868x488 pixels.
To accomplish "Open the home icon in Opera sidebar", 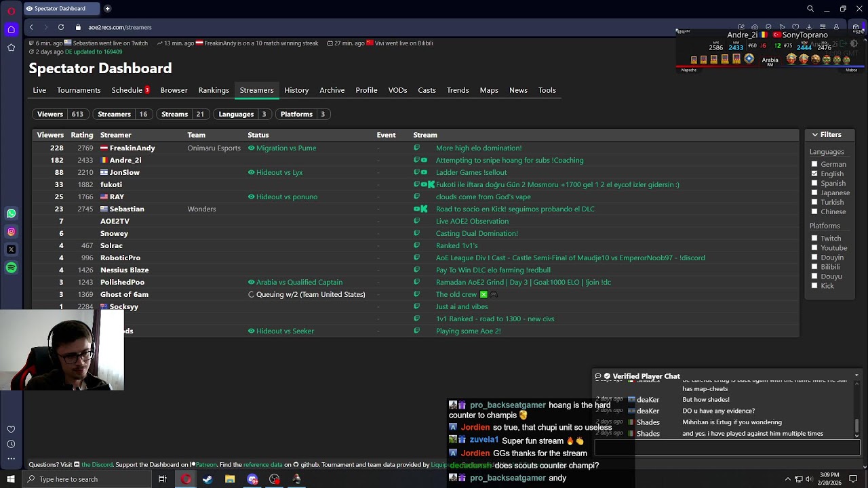I will (11, 29).
